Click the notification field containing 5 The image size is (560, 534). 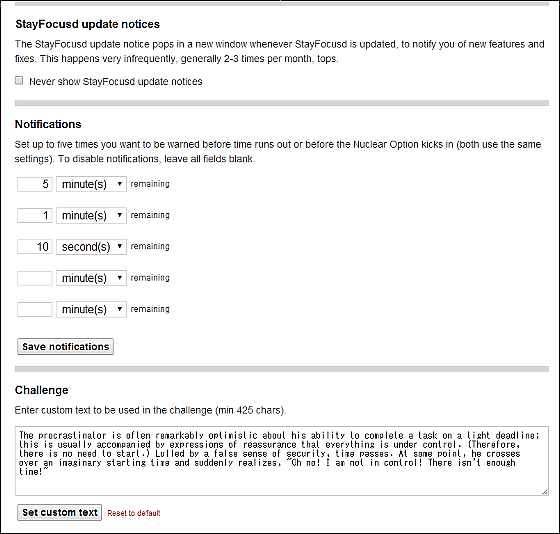pyautogui.click(x=35, y=184)
